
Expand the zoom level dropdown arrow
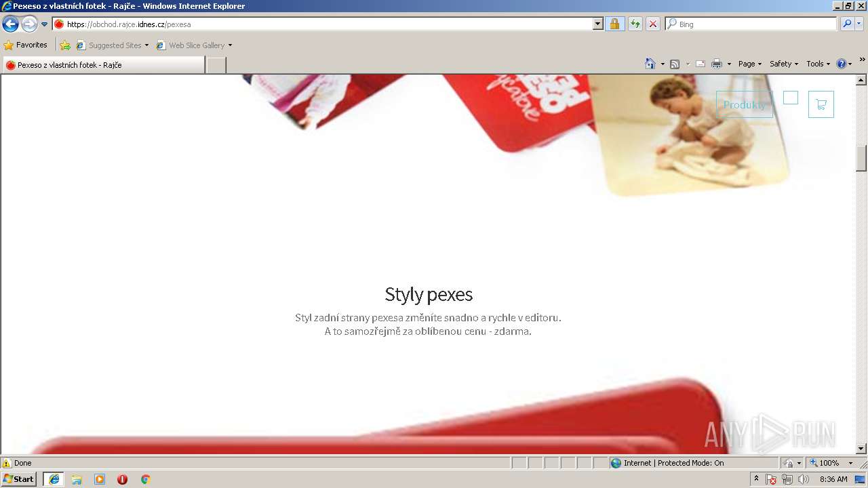click(850, 463)
